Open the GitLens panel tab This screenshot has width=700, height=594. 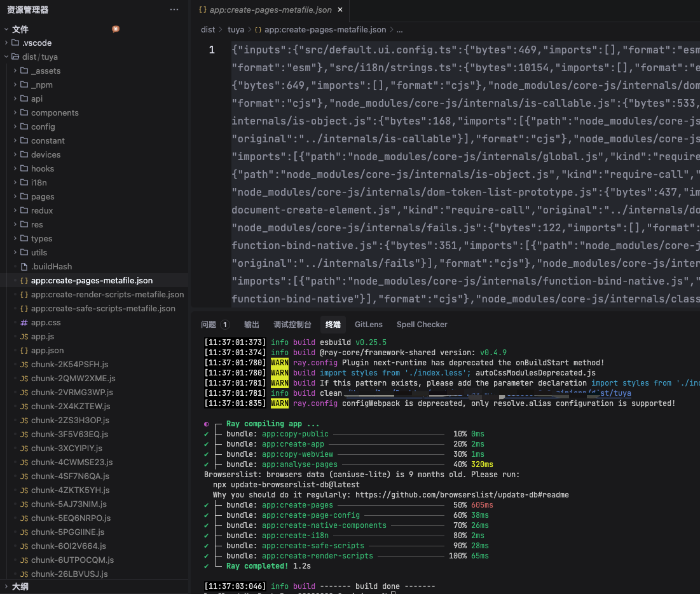click(368, 325)
